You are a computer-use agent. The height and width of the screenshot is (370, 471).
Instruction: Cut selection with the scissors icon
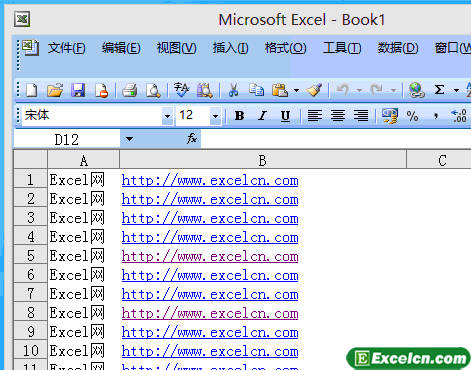click(233, 90)
